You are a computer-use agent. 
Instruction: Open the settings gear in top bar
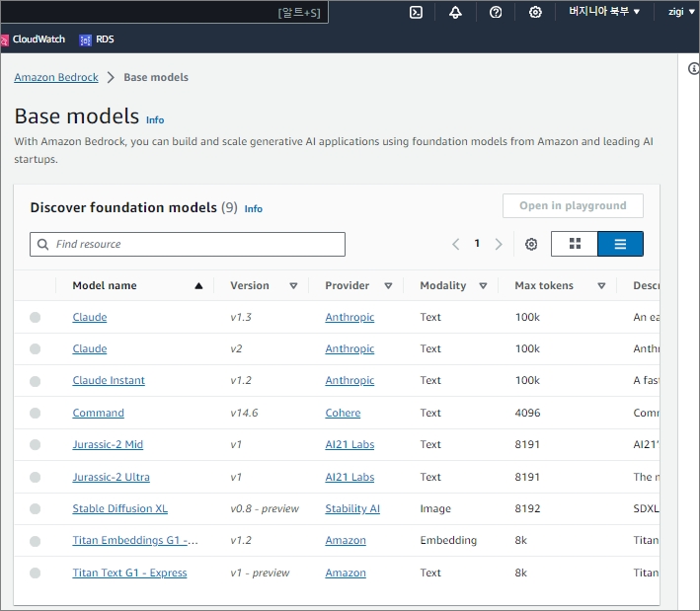pyautogui.click(x=535, y=12)
